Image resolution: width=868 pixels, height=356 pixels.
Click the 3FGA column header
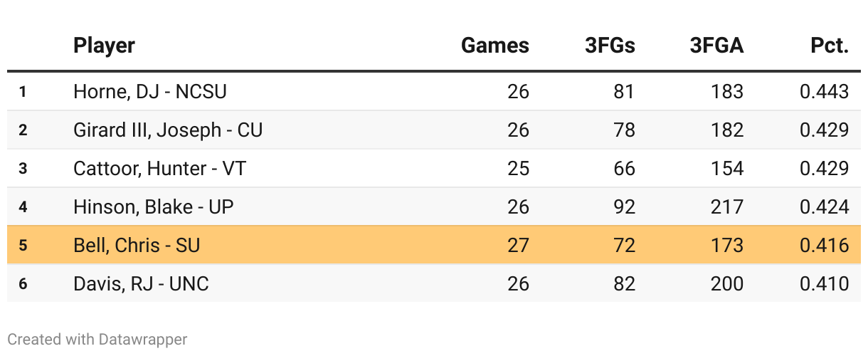(x=716, y=46)
